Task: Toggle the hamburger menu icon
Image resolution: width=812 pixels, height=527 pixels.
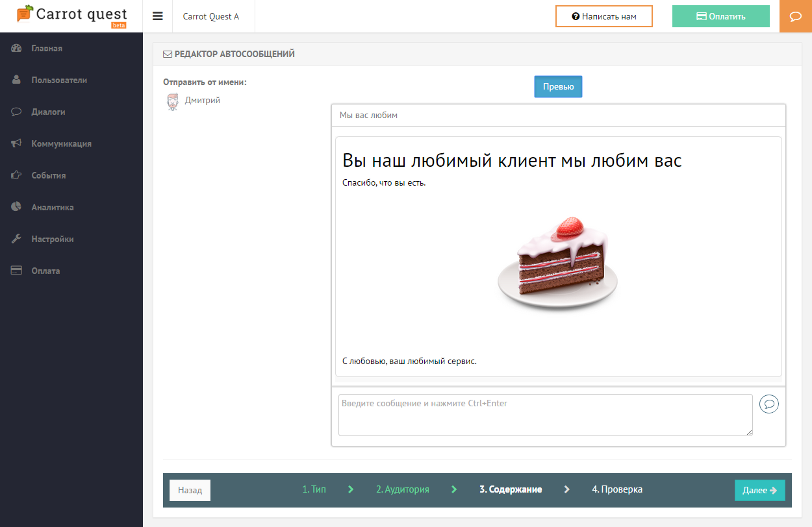Action: (x=158, y=16)
